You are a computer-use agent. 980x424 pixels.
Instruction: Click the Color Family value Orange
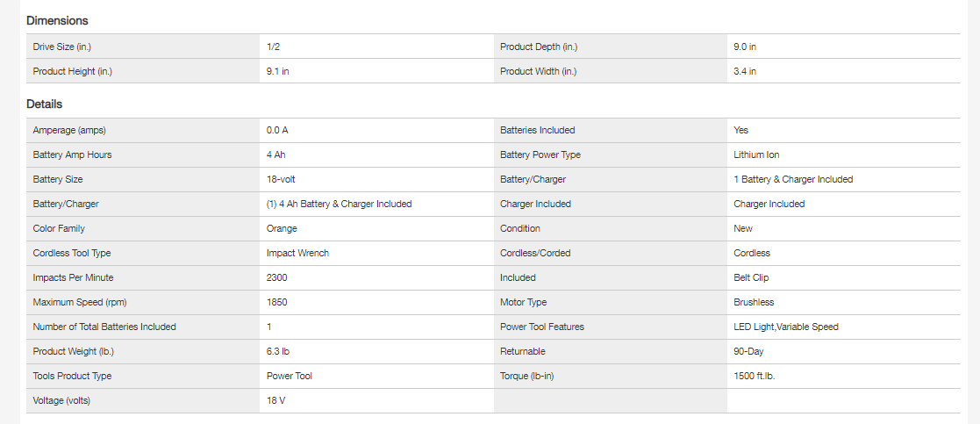pos(282,228)
